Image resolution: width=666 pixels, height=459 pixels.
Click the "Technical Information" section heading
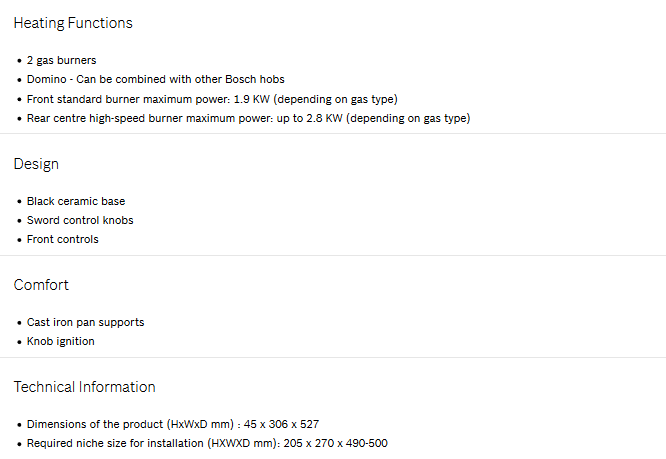[84, 387]
